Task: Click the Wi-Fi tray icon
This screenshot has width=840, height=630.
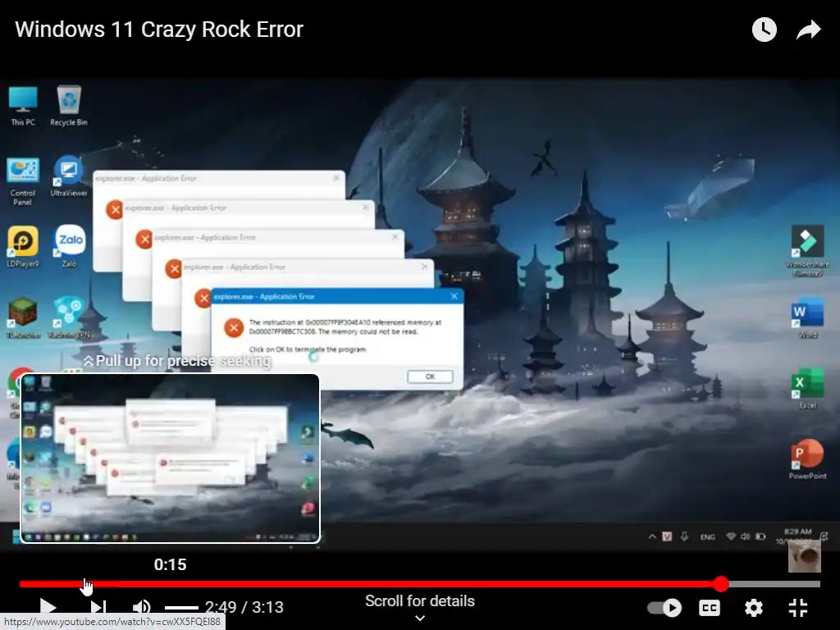Action: pos(731,536)
